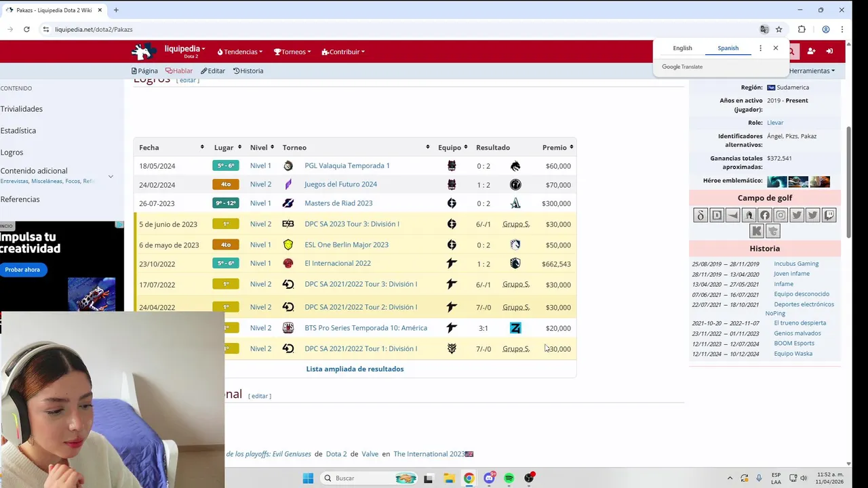Expand Contenido adicional sidebar section chevron
Screen dimensions: 868x488
pyautogui.click(x=111, y=176)
